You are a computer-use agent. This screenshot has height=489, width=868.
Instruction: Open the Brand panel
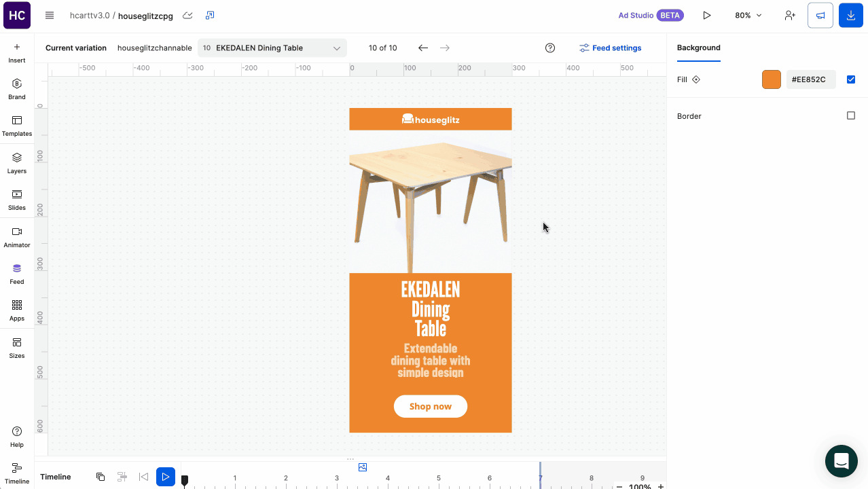click(17, 89)
